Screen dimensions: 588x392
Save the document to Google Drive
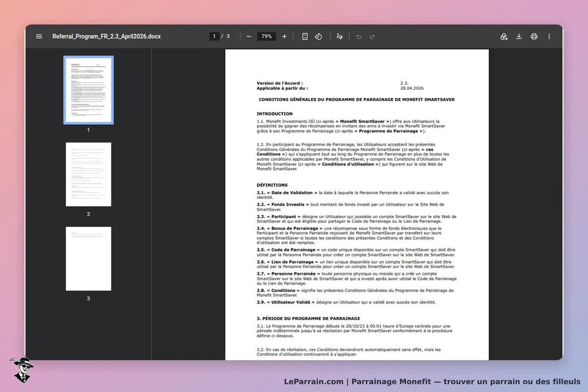504,36
